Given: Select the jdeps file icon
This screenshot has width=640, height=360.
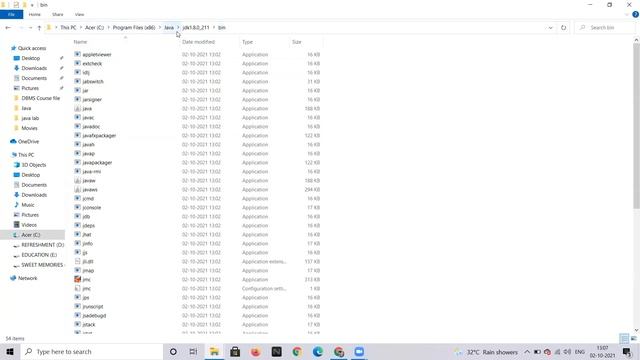Looking at the screenshot, I should click(x=78, y=225).
